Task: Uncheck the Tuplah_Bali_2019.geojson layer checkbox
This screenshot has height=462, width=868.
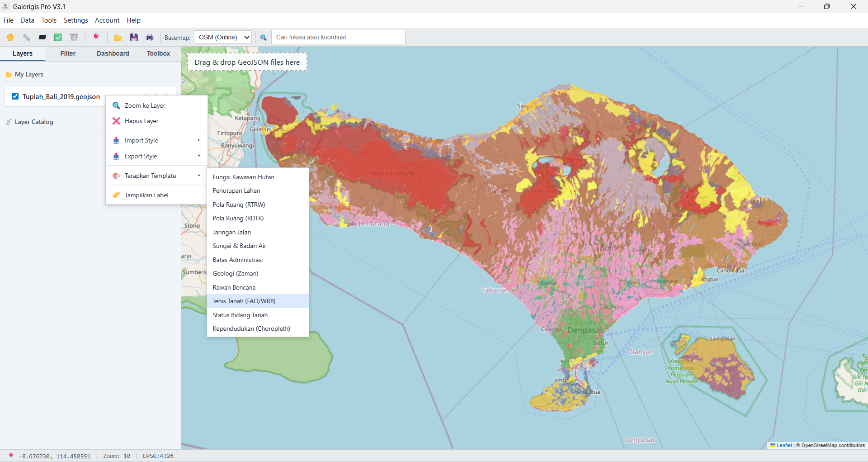Action: pos(15,96)
